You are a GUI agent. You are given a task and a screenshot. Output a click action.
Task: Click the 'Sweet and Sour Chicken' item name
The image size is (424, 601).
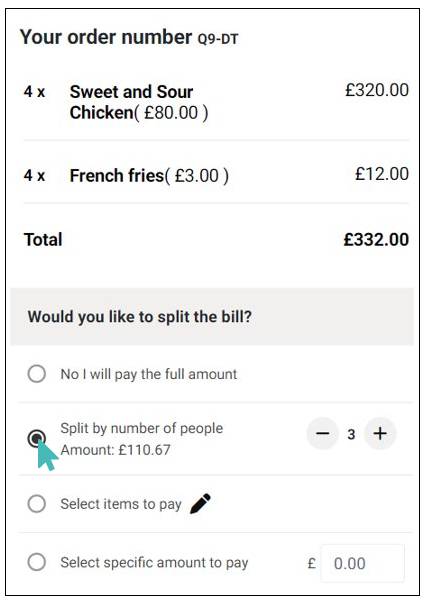click(131, 102)
